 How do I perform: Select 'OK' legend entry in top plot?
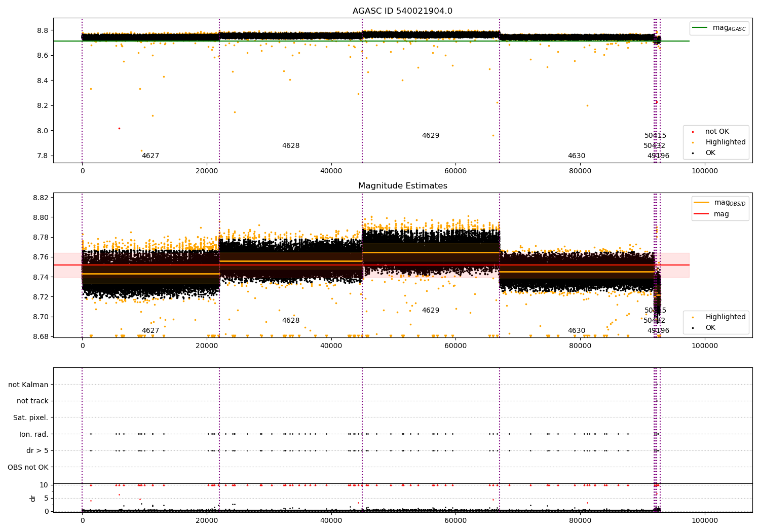pos(710,153)
